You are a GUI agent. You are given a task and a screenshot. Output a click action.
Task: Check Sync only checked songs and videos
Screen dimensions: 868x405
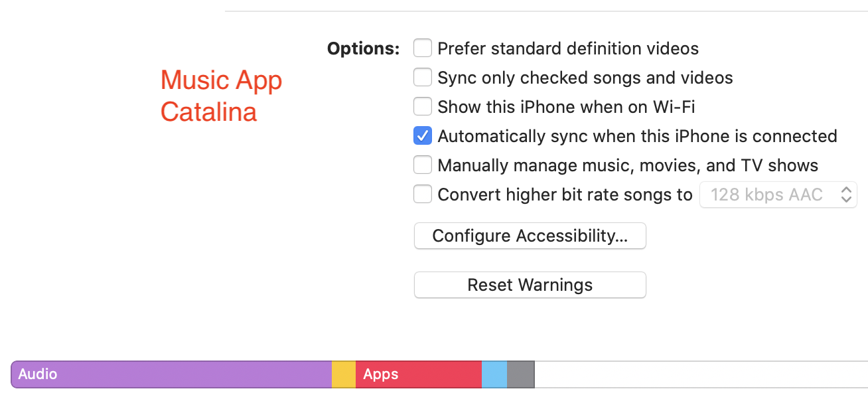423,78
